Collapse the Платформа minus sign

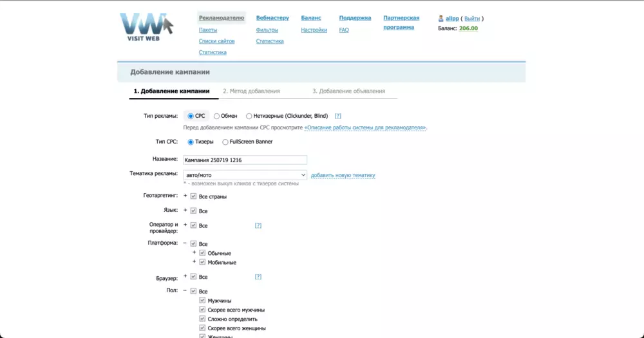tap(185, 243)
